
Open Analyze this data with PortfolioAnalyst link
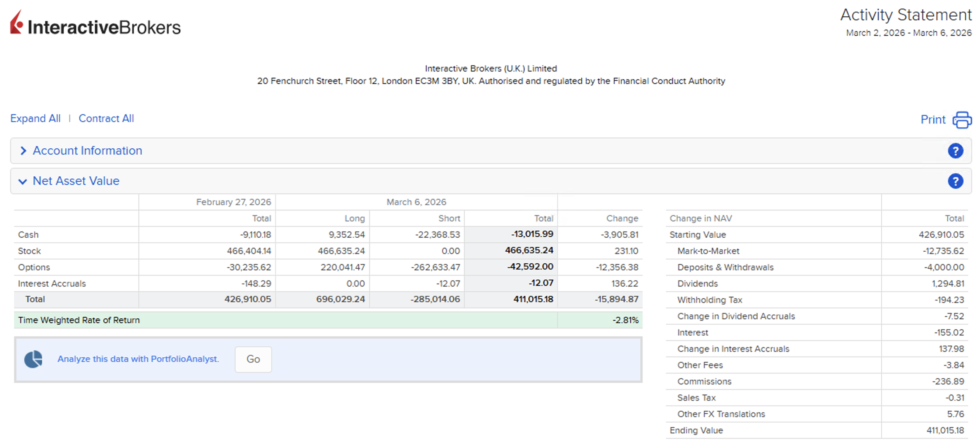pos(138,359)
